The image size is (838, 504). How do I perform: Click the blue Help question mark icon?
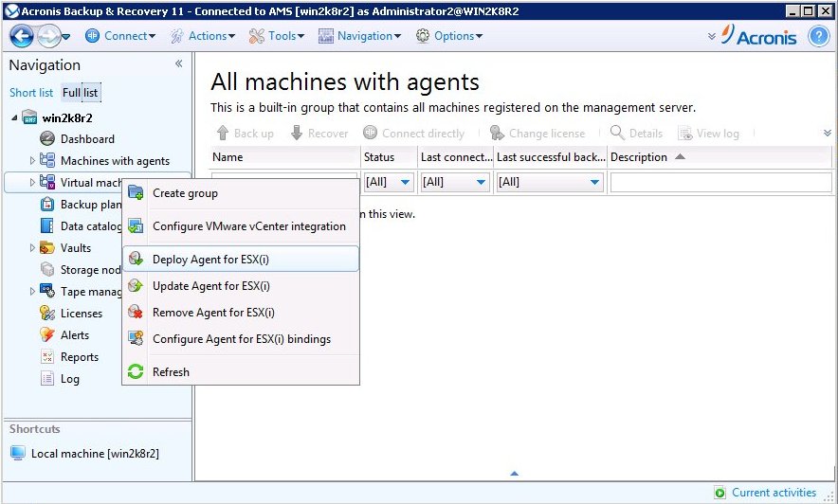[818, 36]
